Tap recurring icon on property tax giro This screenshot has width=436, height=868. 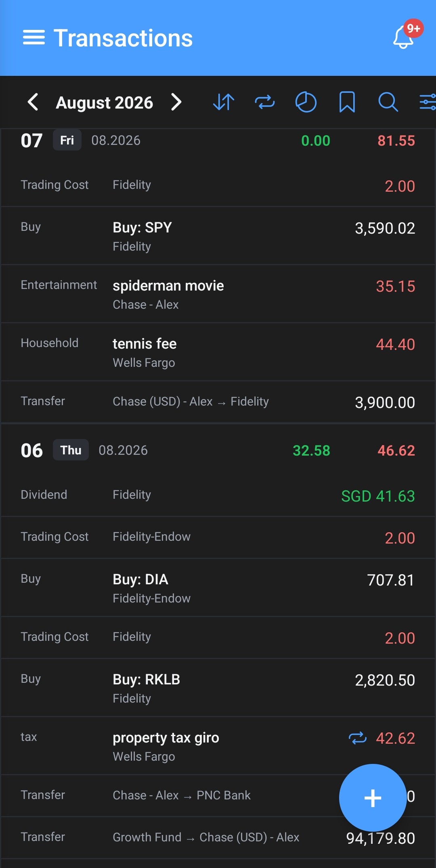358,738
